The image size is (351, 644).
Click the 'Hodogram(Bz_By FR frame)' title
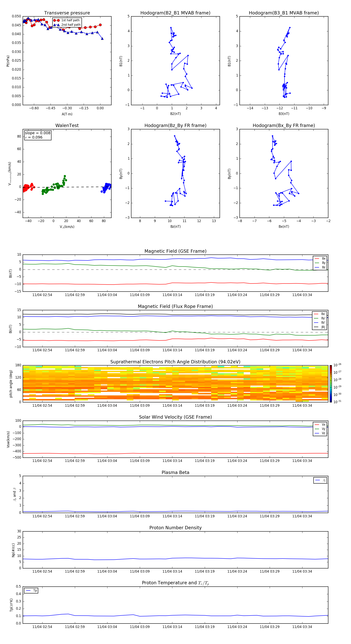[x=175, y=125]
